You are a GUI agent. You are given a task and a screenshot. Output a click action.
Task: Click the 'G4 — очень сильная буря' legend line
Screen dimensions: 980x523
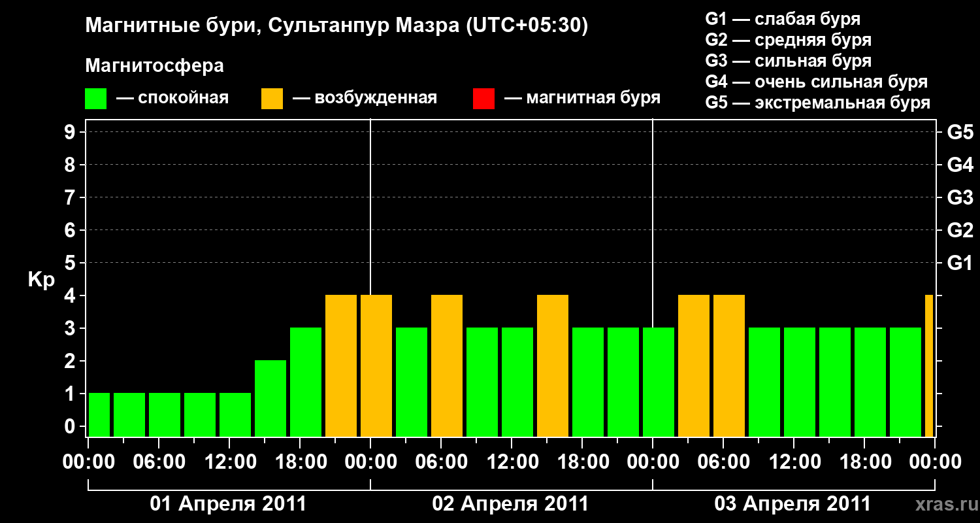coord(817,82)
